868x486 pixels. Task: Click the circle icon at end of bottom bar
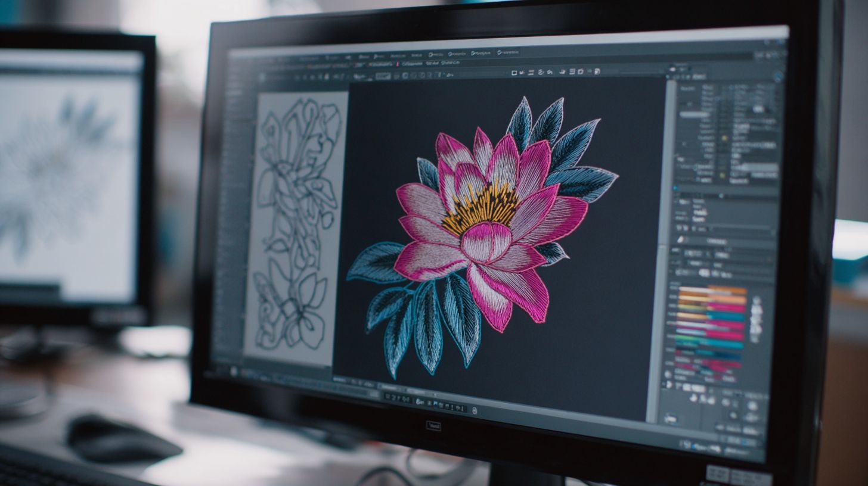(x=474, y=410)
